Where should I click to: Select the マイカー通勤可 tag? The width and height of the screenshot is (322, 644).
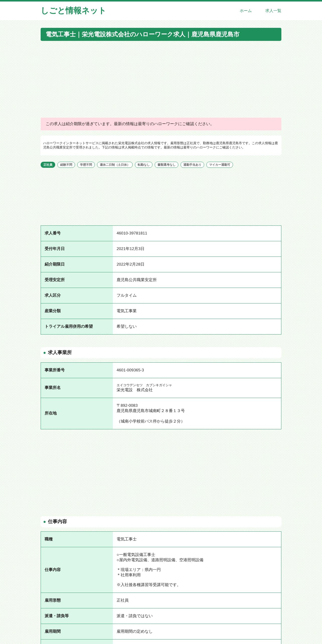[x=220, y=165]
